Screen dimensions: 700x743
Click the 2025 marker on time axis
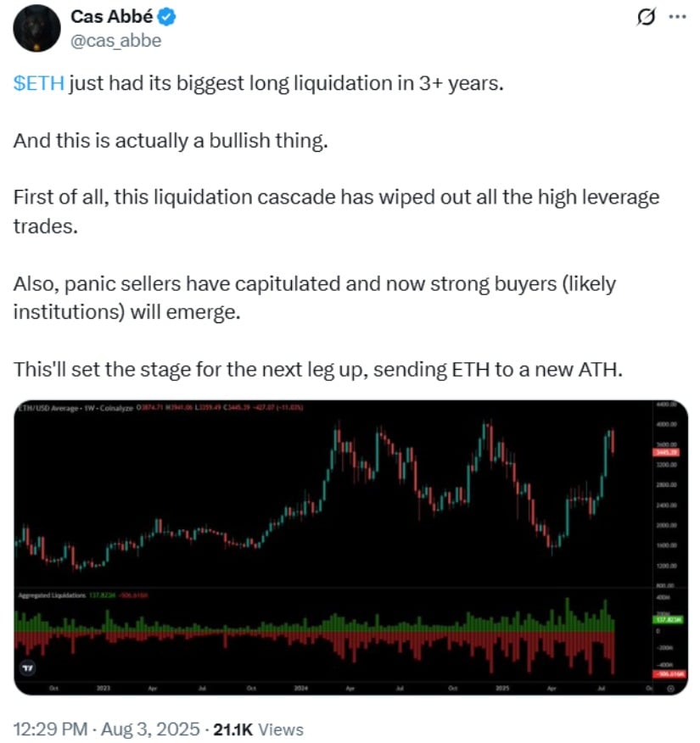point(502,688)
